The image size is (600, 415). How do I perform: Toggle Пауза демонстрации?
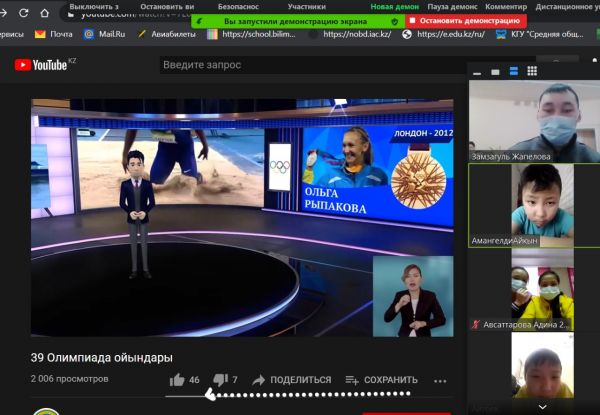tap(451, 6)
